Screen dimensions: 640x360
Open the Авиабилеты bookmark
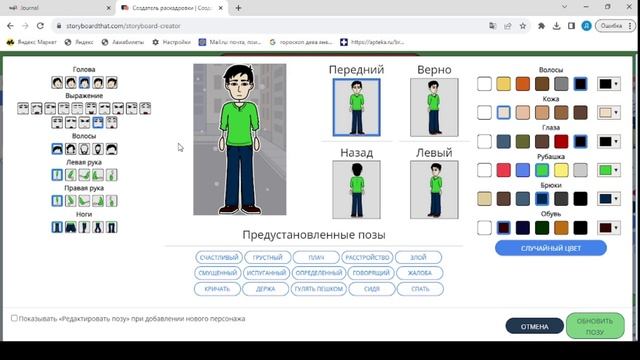(x=123, y=42)
